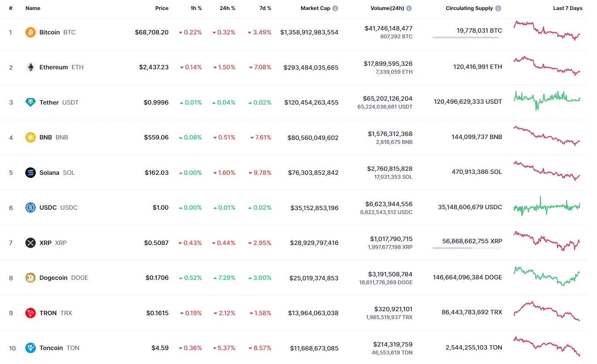Click the Toncoin logo icon

click(31, 348)
